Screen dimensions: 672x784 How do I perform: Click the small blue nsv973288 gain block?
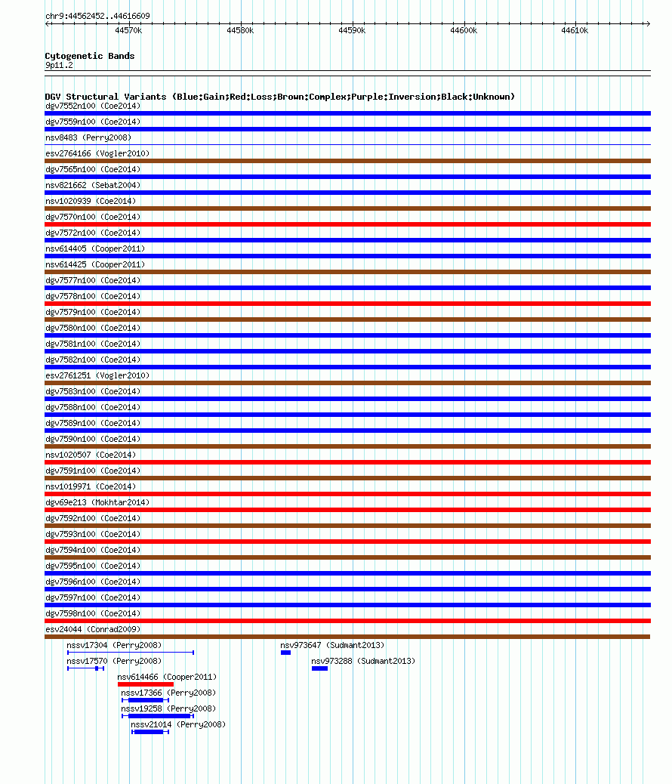319,668
